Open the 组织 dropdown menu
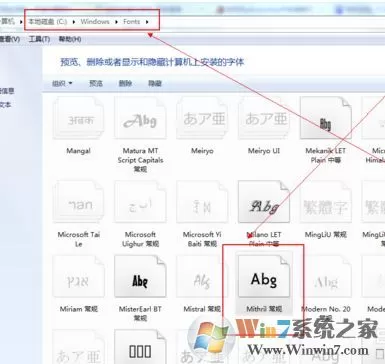 click(x=62, y=83)
